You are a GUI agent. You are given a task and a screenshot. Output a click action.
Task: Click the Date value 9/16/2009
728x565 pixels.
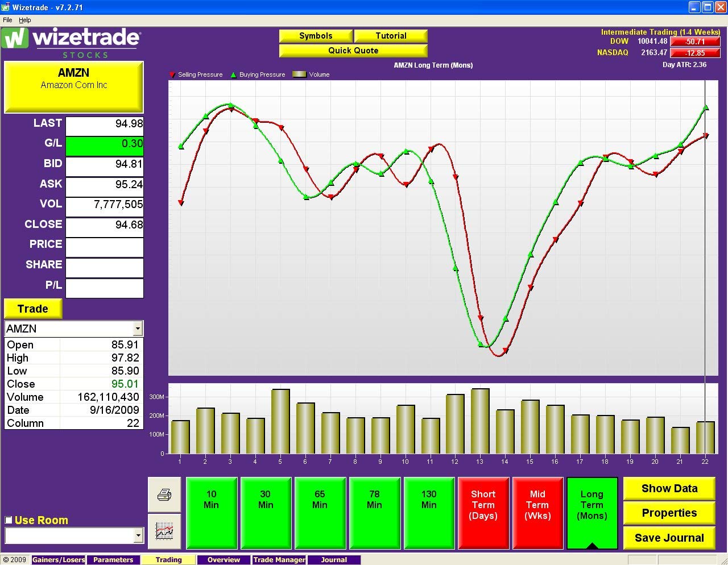pos(114,410)
